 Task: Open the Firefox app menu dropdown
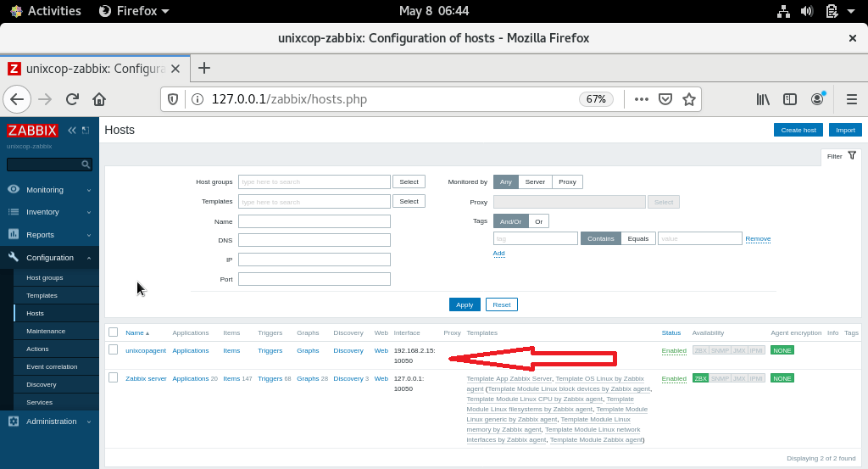pos(134,11)
